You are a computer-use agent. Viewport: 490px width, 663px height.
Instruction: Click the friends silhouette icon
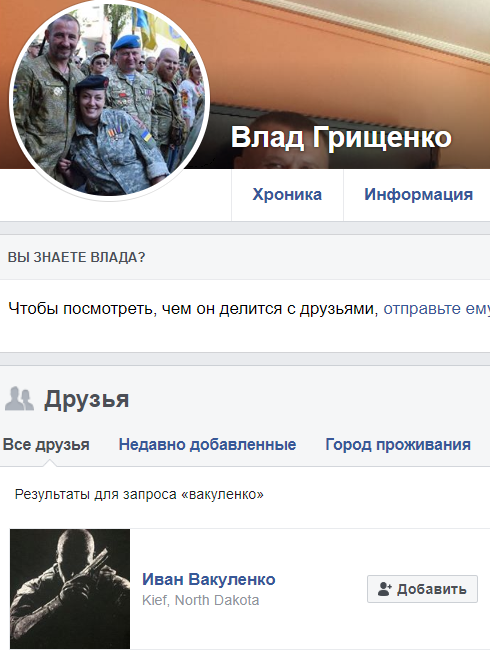point(19,399)
